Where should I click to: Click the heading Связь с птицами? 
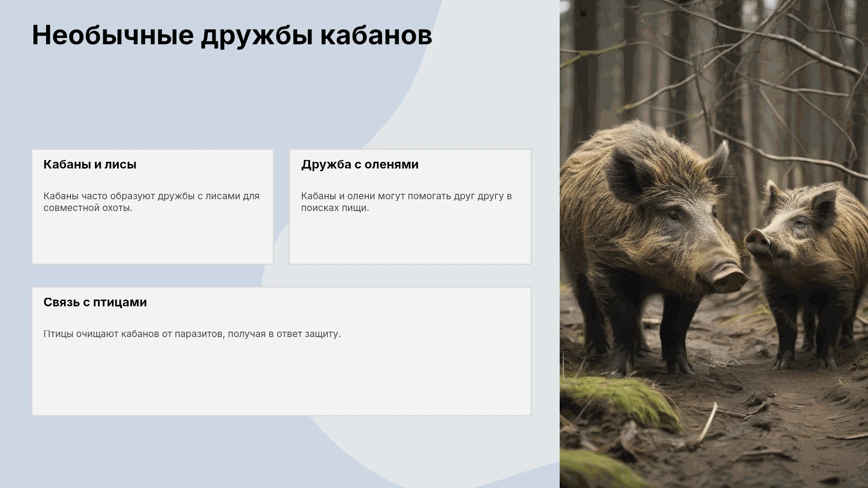(x=95, y=302)
